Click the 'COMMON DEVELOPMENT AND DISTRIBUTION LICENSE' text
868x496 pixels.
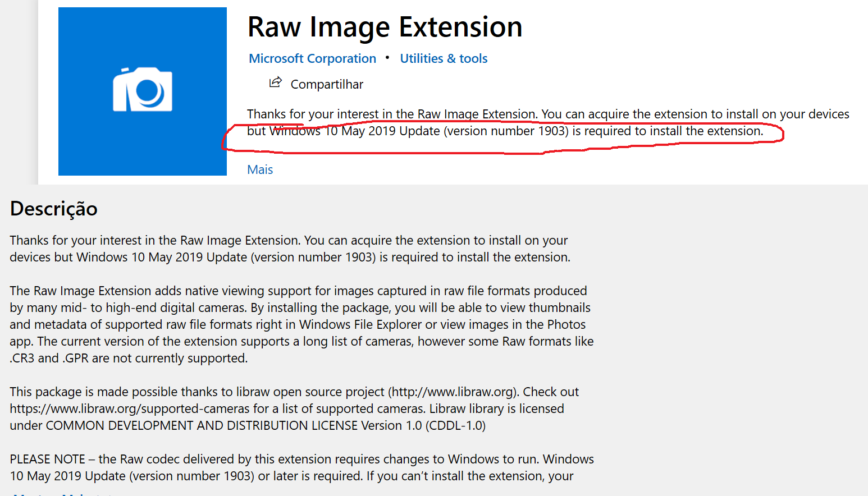[202, 425]
